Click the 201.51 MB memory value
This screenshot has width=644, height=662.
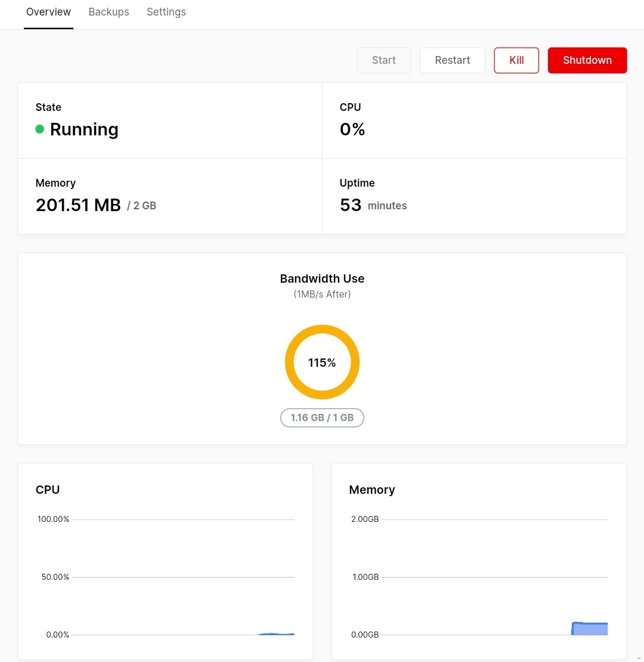pos(78,205)
